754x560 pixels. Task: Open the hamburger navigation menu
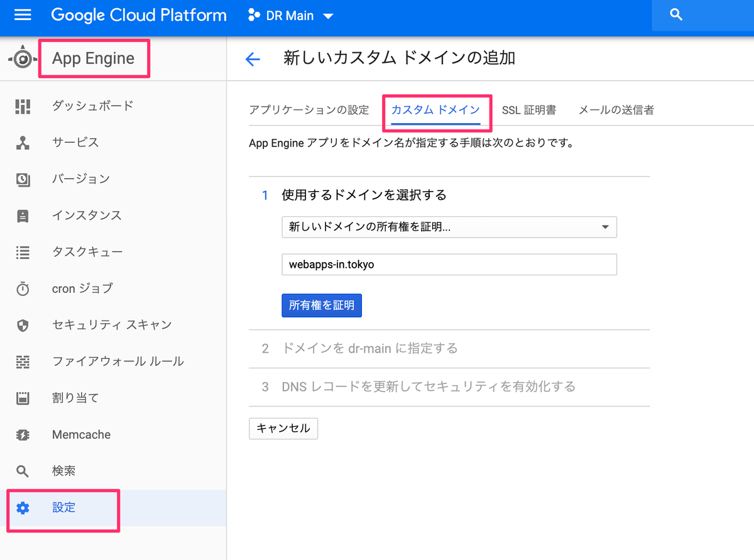[23, 14]
